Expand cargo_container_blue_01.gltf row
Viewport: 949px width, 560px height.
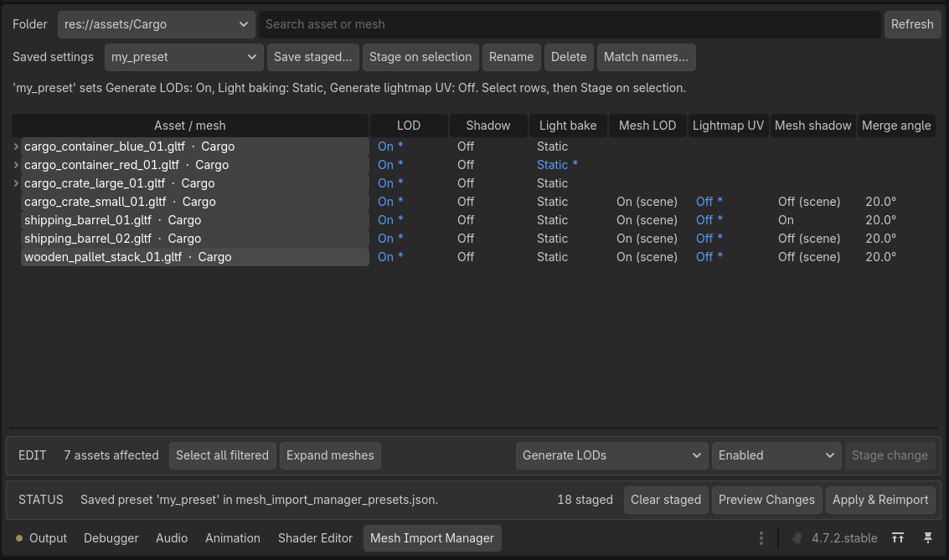click(16, 146)
